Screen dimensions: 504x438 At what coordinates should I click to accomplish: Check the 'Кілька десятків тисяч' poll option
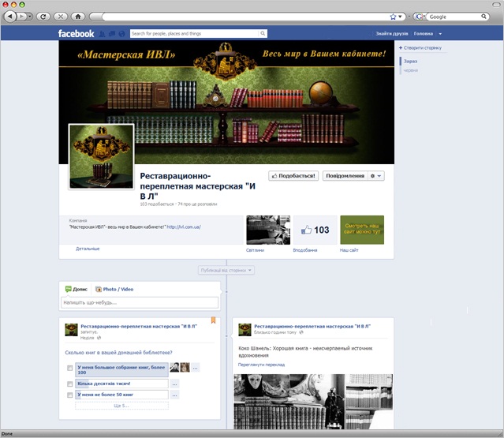[69, 384]
